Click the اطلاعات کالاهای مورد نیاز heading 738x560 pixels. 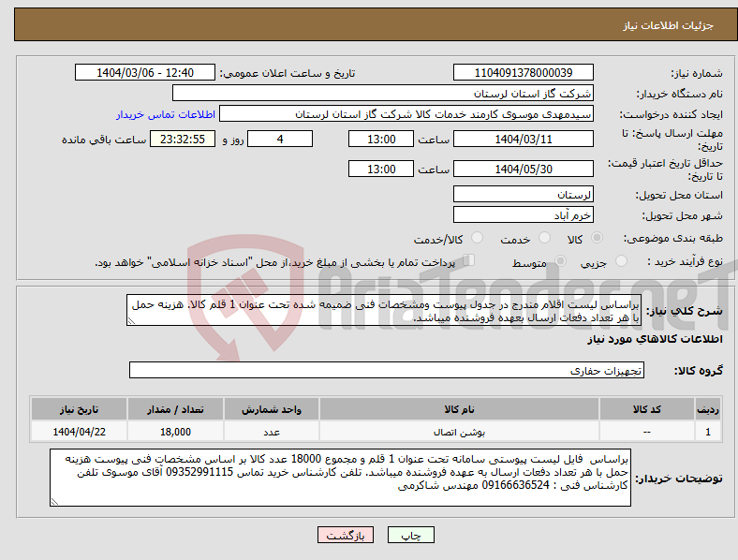655,339
